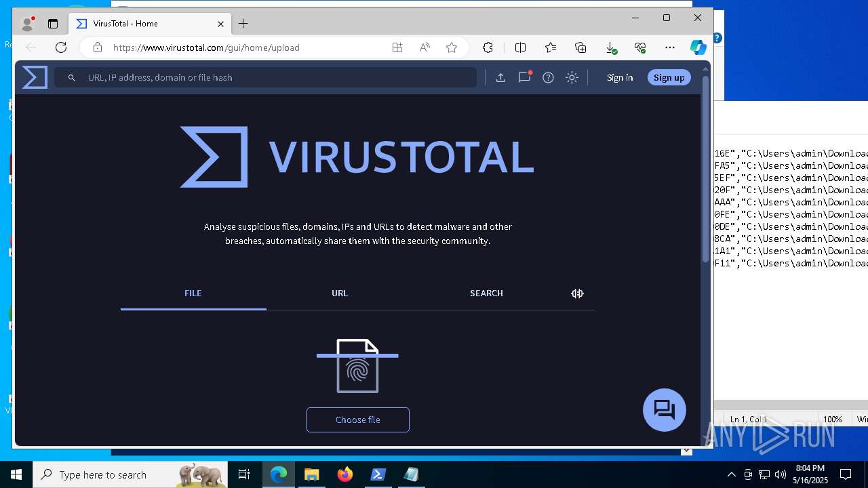
Task: Open the Favorites list icon
Action: click(x=551, y=47)
